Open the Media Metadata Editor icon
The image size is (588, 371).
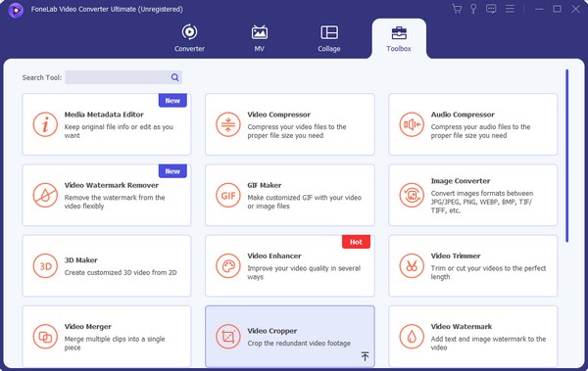click(x=45, y=124)
